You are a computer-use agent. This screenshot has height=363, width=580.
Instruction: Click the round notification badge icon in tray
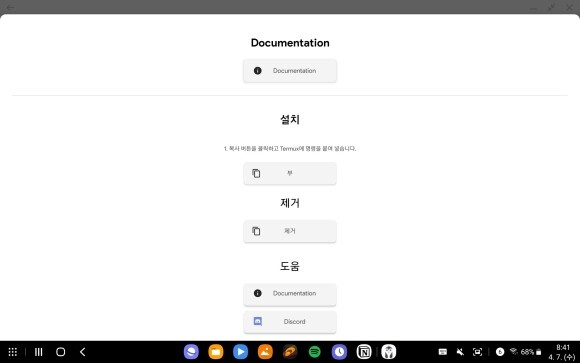[500, 352]
